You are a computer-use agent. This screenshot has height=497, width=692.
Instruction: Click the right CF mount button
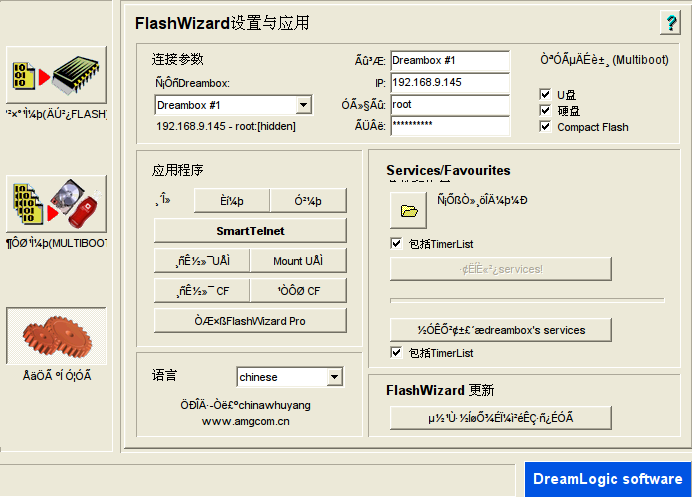click(298, 291)
